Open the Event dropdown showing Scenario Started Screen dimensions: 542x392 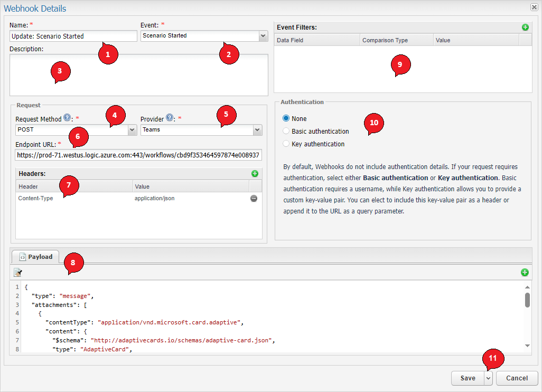(x=263, y=36)
